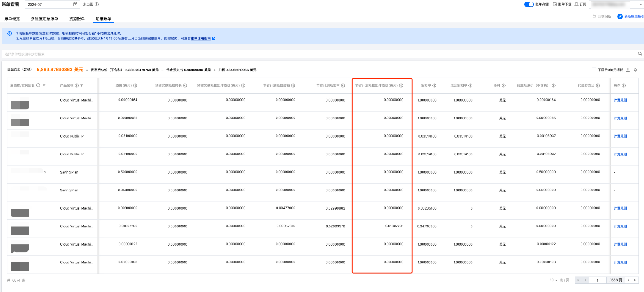Click the info icon beside 预留实例抵扣时长

[185, 86]
